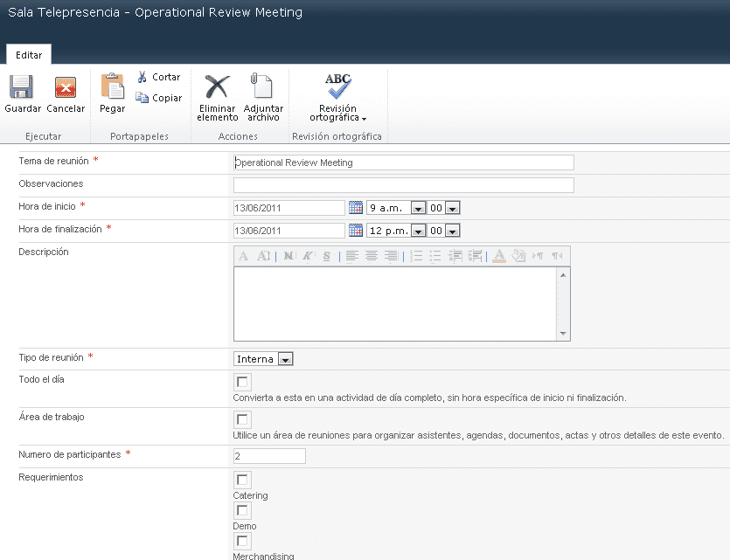Decrease indent in Descripción toolbar
This screenshot has width=730, height=560.
(455, 255)
